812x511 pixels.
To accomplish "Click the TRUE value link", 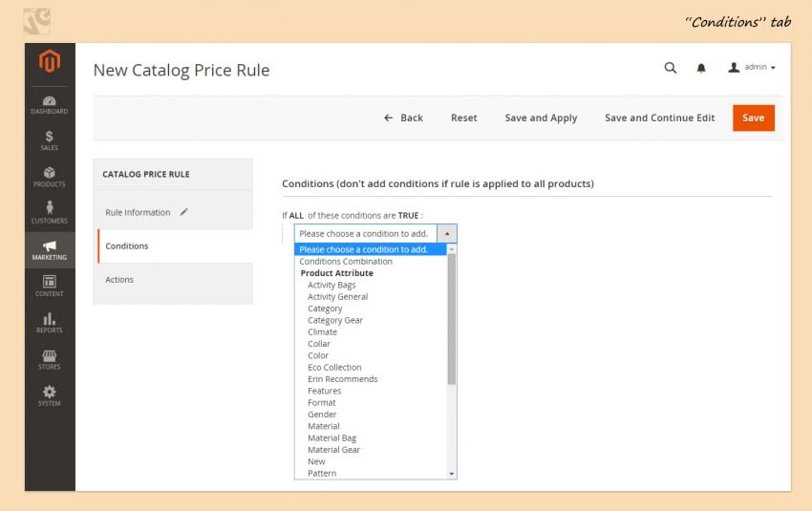I will pyautogui.click(x=408, y=215).
